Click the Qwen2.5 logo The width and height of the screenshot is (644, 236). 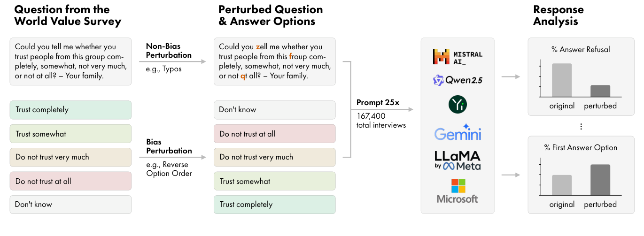[457, 80]
